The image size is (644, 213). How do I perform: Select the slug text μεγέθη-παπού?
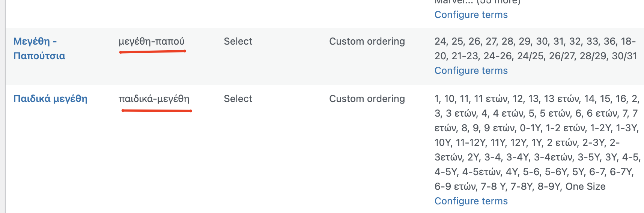tap(152, 41)
